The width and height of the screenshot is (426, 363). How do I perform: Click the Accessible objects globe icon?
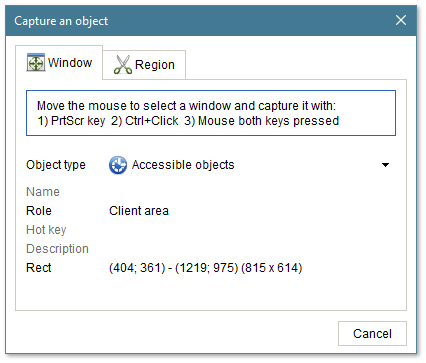coord(118,165)
